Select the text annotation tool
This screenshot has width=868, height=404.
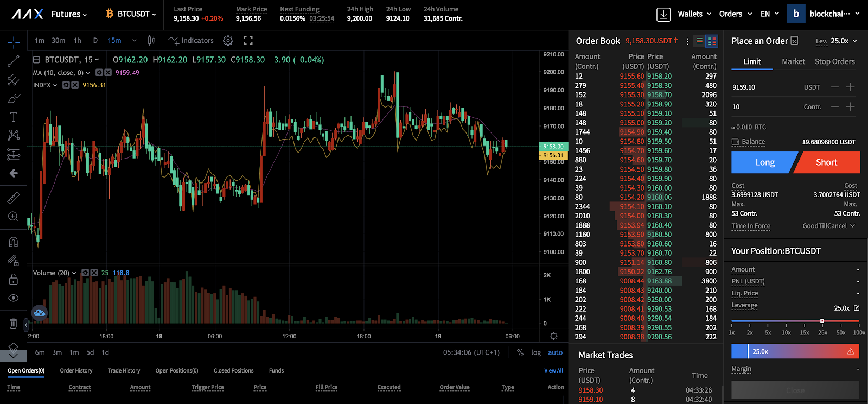tap(14, 117)
